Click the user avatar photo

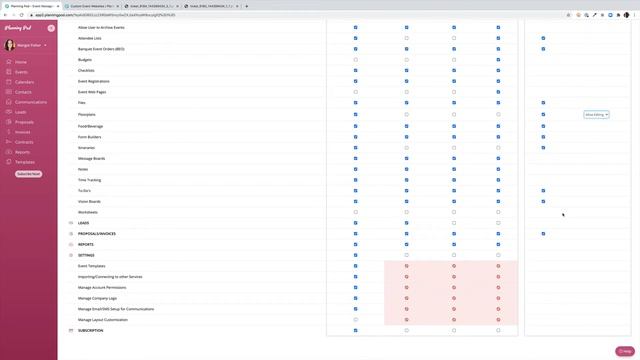point(9,45)
